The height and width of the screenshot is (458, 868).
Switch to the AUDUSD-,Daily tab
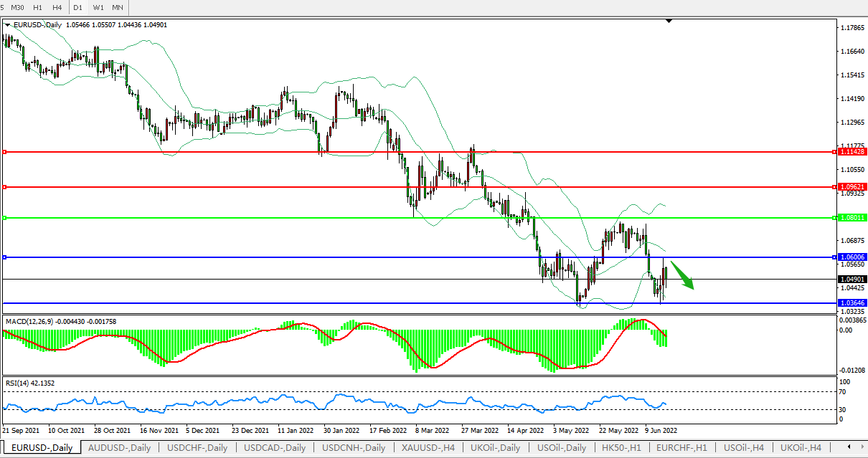coord(119,448)
